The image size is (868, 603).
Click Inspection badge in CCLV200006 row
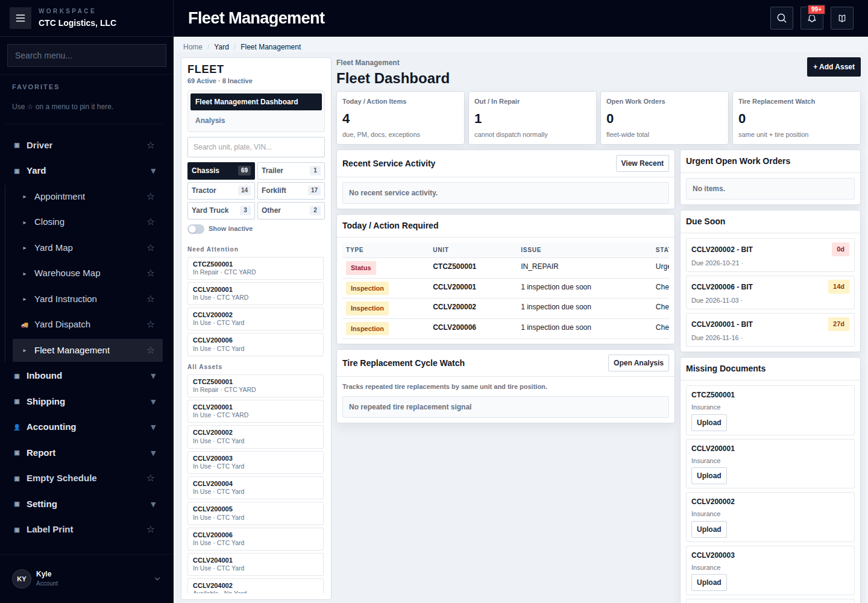[x=367, y=329]
